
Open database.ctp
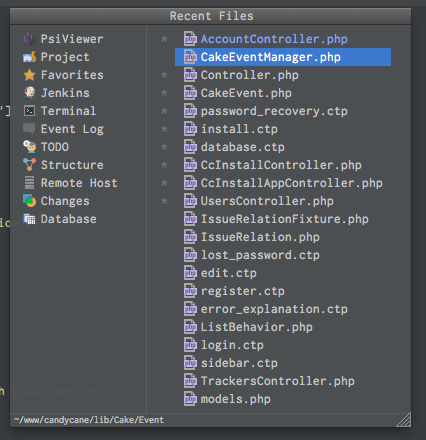pyautogui.click(x=243, y=147)
